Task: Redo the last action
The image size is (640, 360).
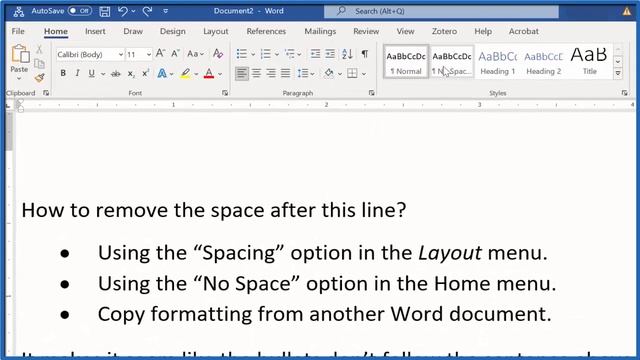Action: (x=147, y=11)
